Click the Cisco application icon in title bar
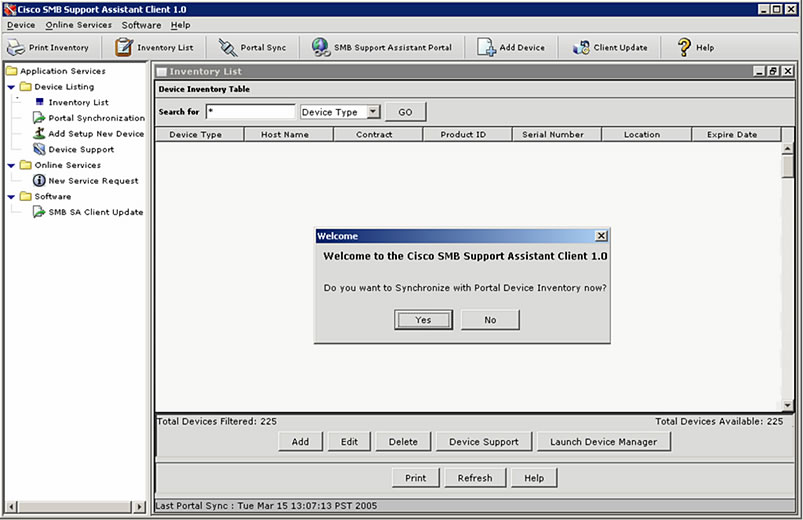 [x=10, y=9]
